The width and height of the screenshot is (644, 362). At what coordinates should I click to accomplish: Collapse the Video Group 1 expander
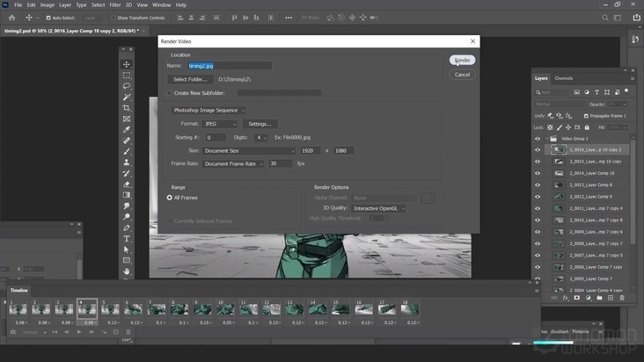click(546, 139)
